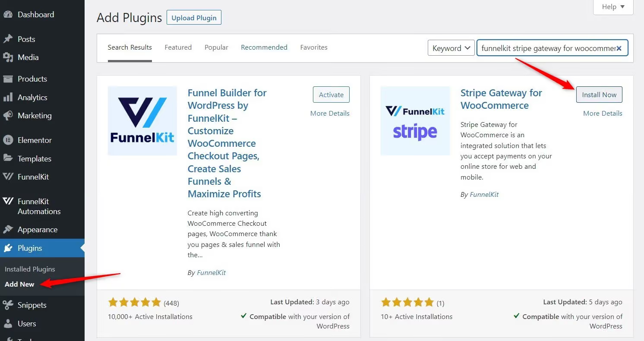Select 'Last Updated: 3 days ago' text
Screen dimensions: 644x341
[x=310, y=302]
